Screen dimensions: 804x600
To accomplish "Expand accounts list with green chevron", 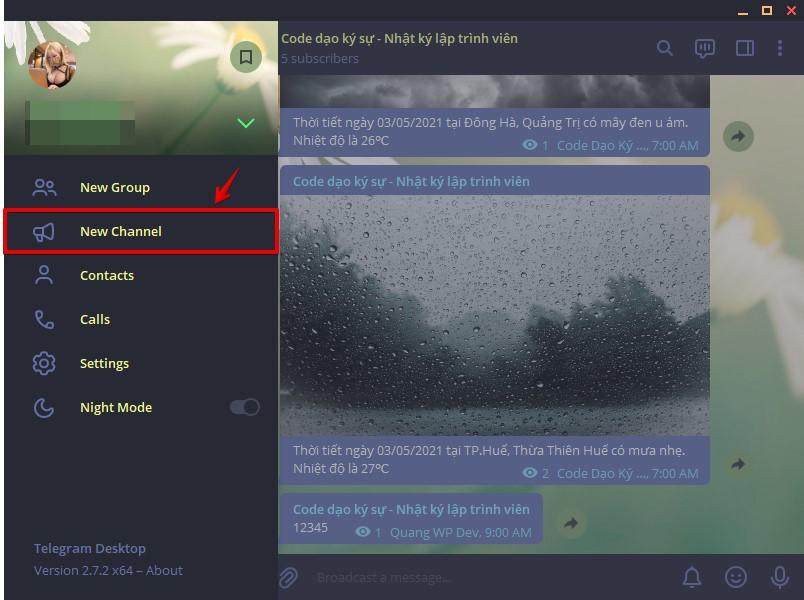I will 246,123.
